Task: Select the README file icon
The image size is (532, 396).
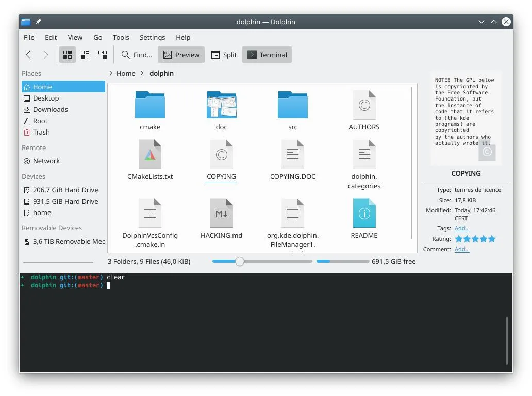Action: pos(364,213)
